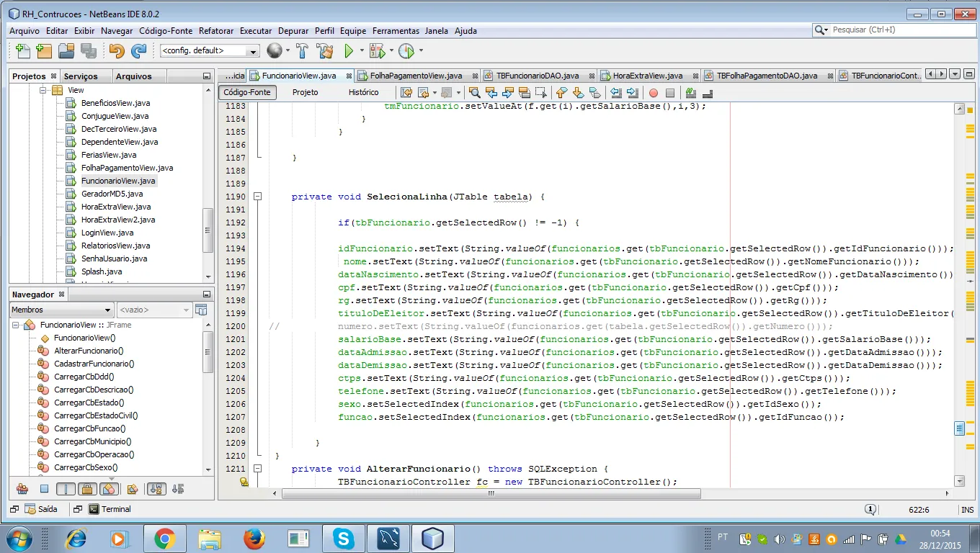Collapse the View package tree node
980x553 pixels.
[x=43, y=90]
